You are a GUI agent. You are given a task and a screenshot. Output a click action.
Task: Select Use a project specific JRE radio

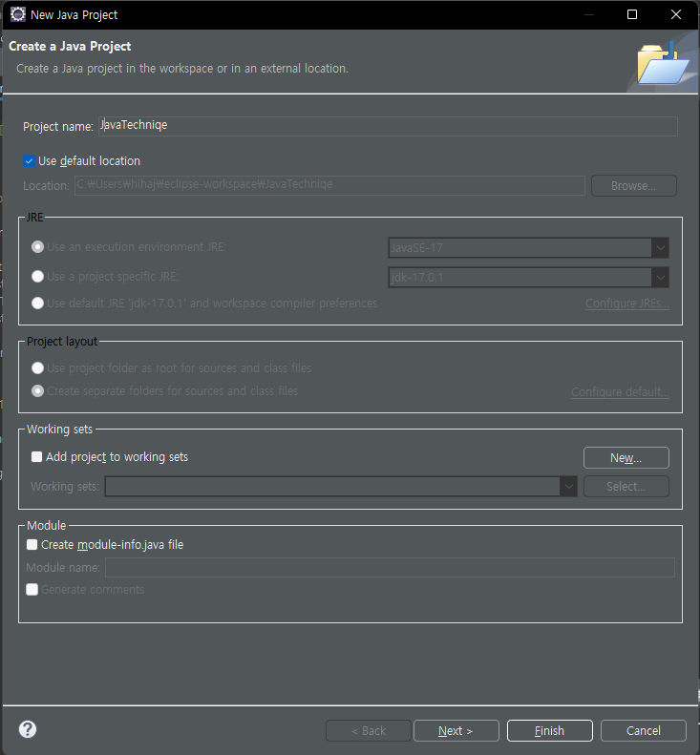tap(37, 277)
